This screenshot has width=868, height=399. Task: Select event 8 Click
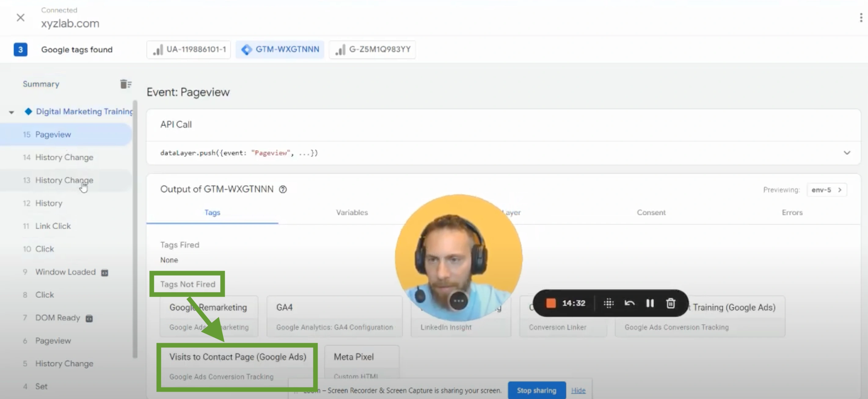(66, 295)
